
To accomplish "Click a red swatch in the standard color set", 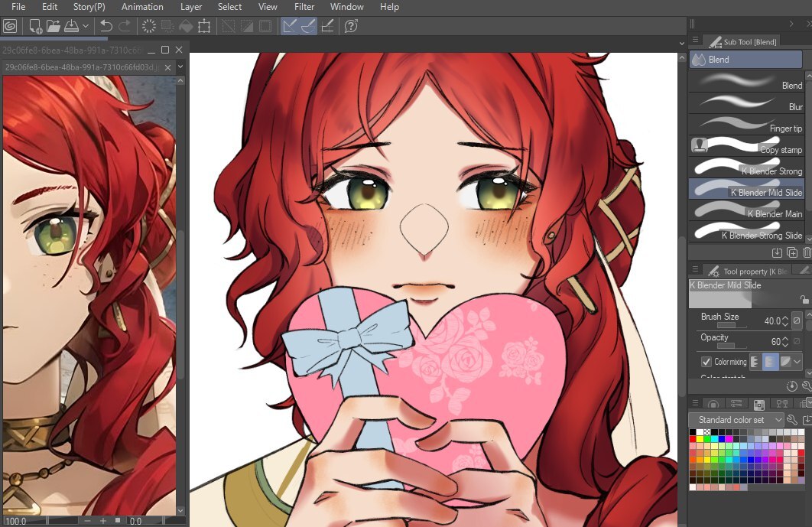I will 692,439.
